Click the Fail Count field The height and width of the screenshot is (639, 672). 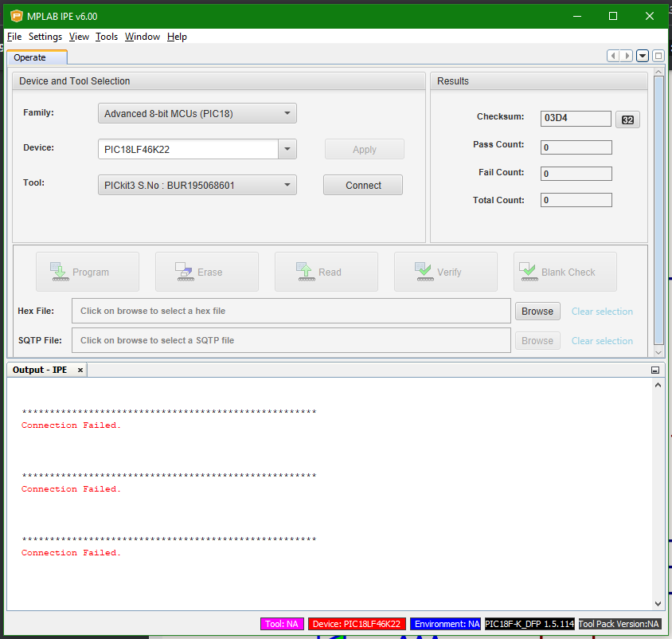point(576,174)
